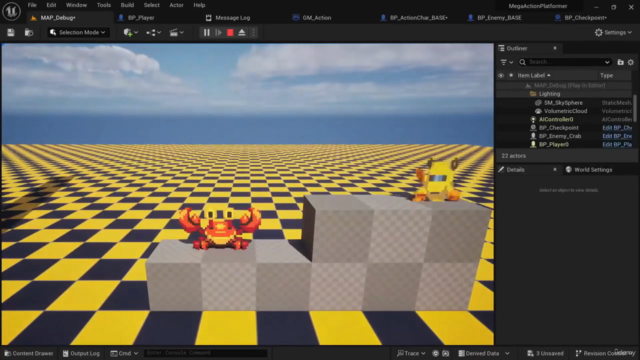Switch to the BP_ActionChar_BASE tab
This screenshot has width=640, height=360.
coord(419,18)
